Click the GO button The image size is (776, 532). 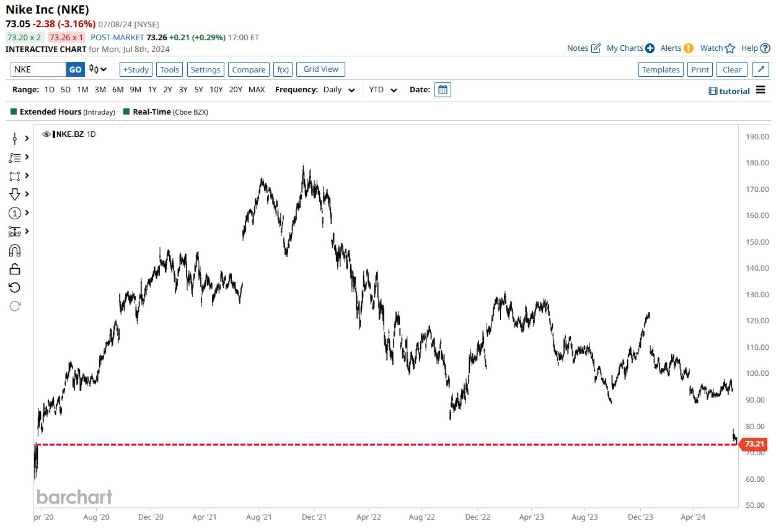pyautogui.click(x=75, y=69)
